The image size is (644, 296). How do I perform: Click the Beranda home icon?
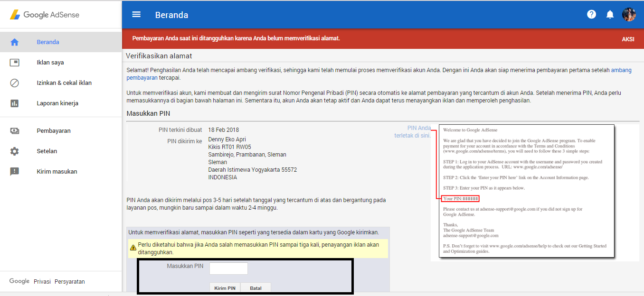tap(14, 42)
